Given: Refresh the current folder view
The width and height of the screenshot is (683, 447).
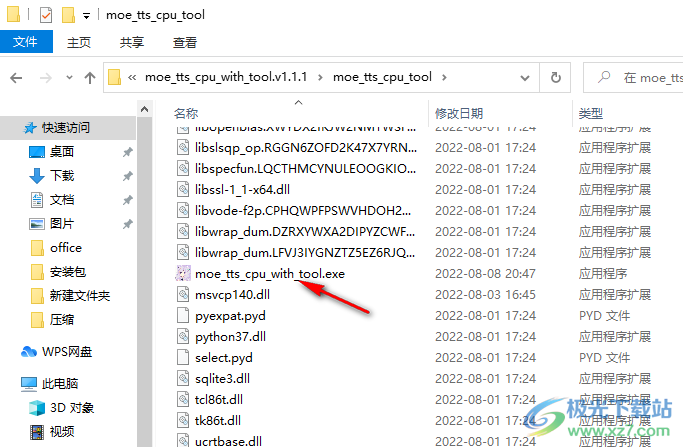Looking at the screenshot, I should pos(555,78).
